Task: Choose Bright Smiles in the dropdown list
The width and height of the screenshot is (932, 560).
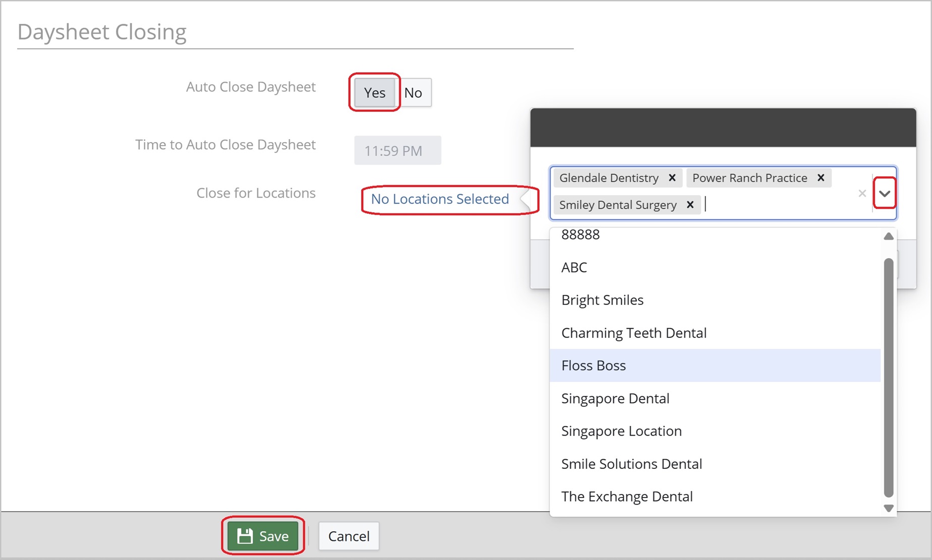Action: pyautogui.click(x=602, y=300)
